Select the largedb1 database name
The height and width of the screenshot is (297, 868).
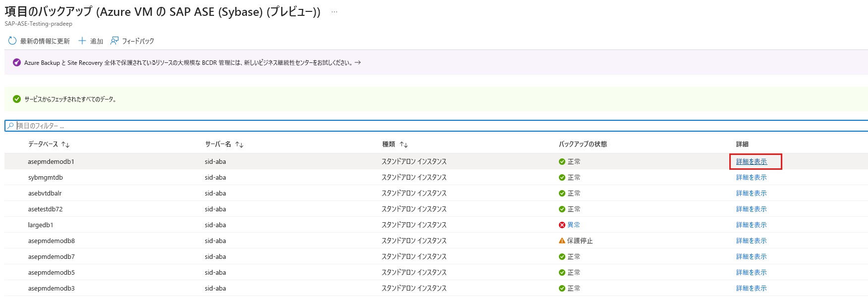(41, 225)
